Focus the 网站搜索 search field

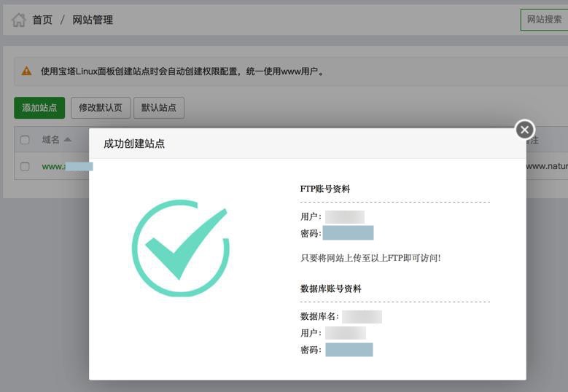(544, 20)
